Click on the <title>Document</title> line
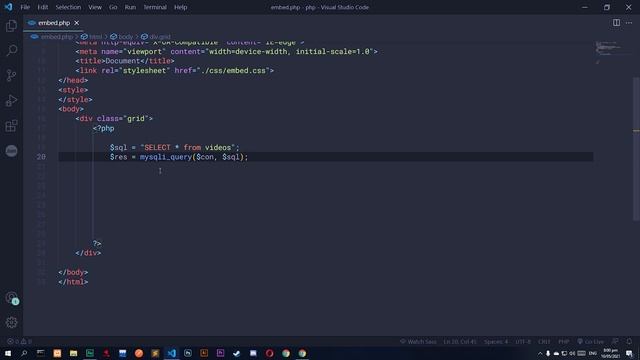The height and width of the screenshot is (360, 640). click(125, 61)
